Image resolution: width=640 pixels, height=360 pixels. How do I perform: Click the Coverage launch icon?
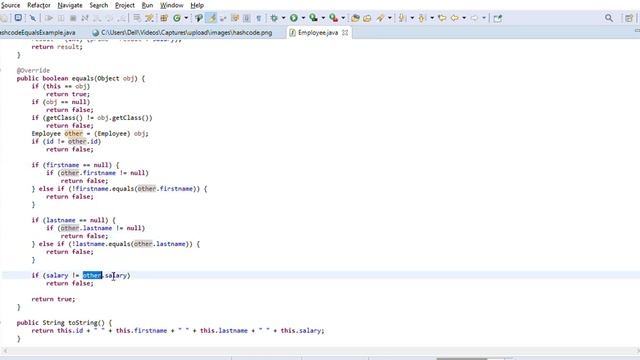pyautogui.click(x=313, y=18)
